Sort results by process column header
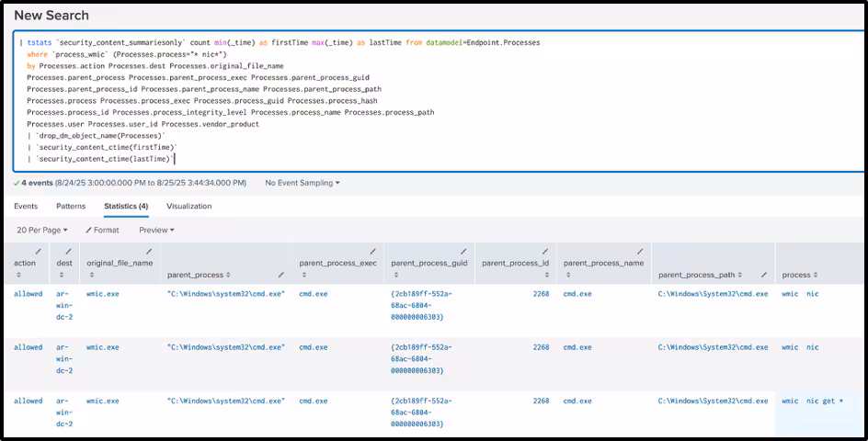This screenshot has width=868, height=441. click(x=796, y=275)
